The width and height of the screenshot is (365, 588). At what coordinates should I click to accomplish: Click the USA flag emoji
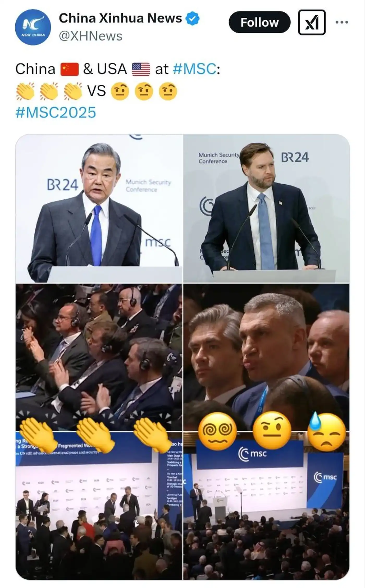tap(141, 69)
